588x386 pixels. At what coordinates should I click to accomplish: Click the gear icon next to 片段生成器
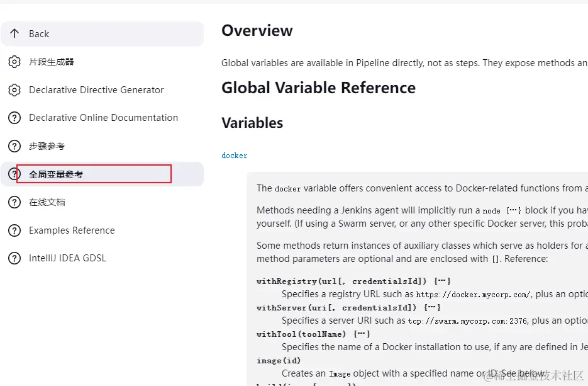coord(14,62)
